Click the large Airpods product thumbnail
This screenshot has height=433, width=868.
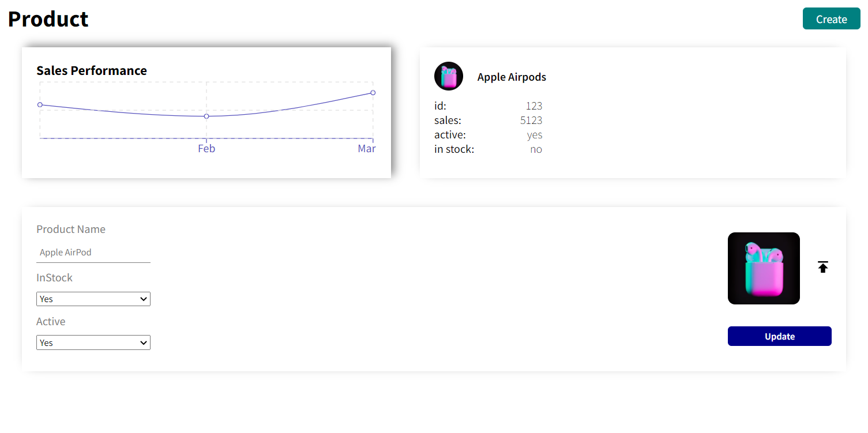(x=764, y=268)
